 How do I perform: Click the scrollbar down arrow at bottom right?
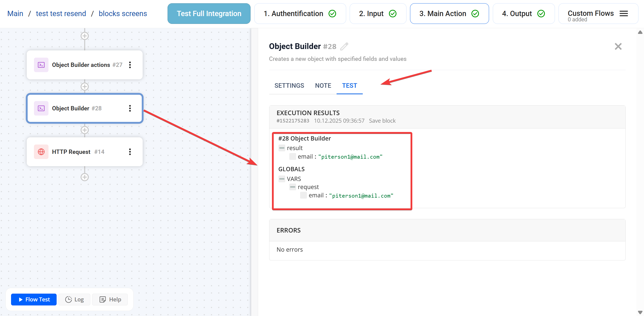pyautogui.click(x=640, y=312)
